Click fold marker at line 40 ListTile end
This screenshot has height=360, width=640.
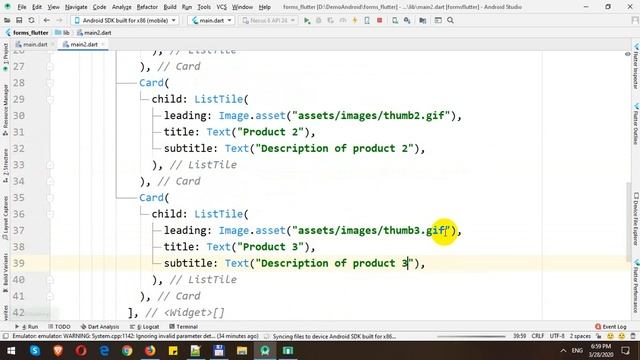[50, 280]
